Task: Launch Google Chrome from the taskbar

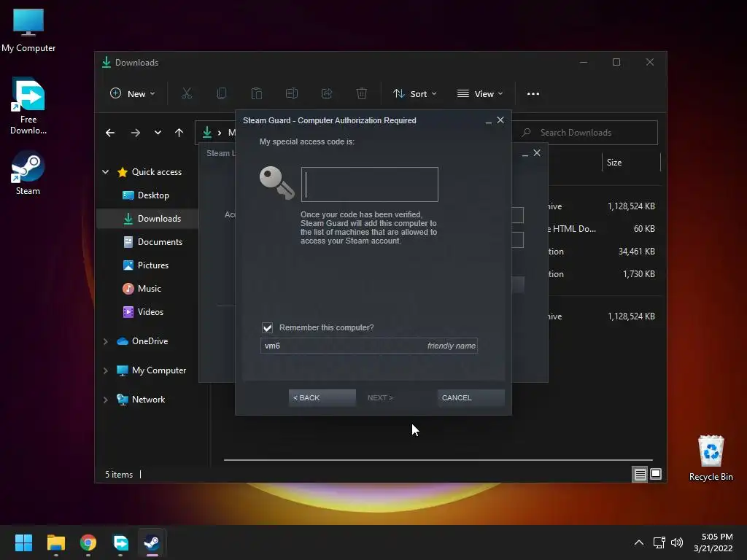Action: point(88,542)
